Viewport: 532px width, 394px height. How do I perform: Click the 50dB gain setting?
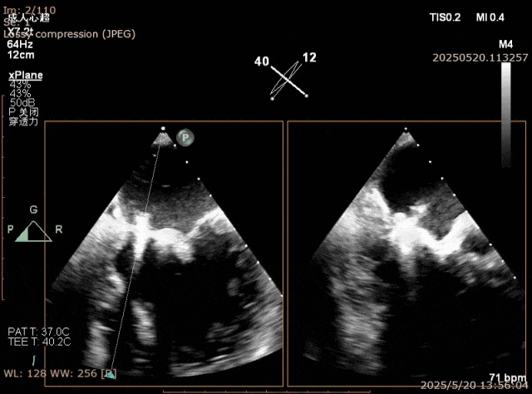[x=21, y=102]
